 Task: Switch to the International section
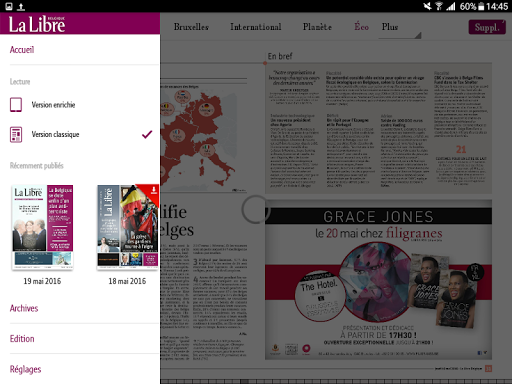click(x=256, y=27)
